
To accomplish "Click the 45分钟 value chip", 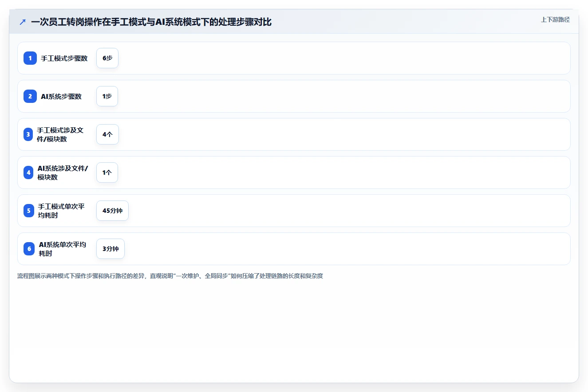I will tap(112, 211).
